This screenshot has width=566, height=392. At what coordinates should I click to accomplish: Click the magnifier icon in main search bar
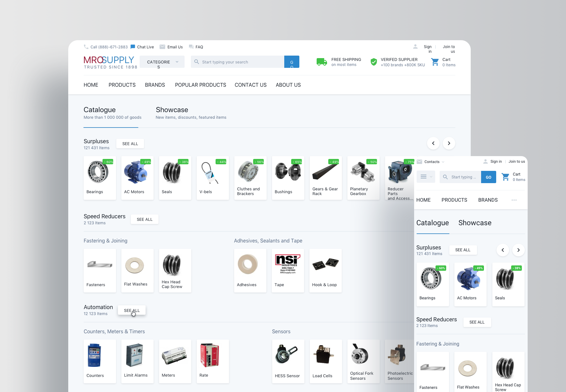click(x=197, y=62)
